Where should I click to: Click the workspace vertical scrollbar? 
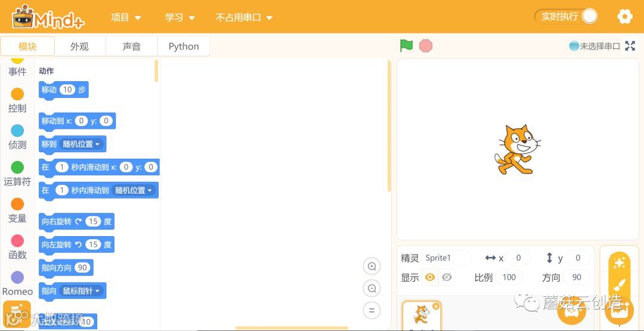pos(389,126)
